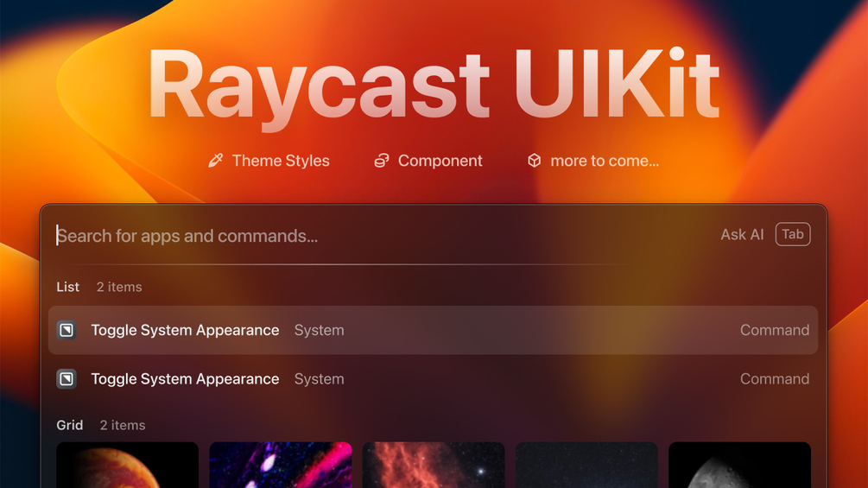Viewport: 868px width, 488px height.
Task: Click the more to come... label
Action: tap(605, 161)
